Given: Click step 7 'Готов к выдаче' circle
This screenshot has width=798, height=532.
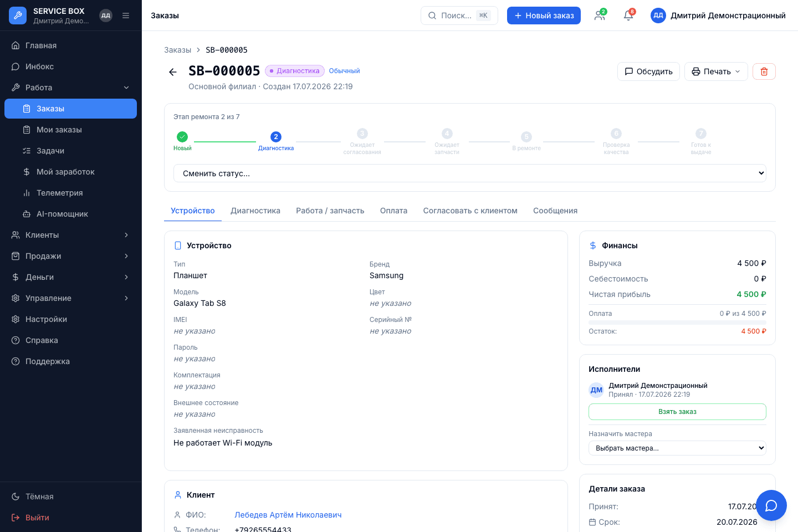Looking at the screenshot, I should click(701, 134).
